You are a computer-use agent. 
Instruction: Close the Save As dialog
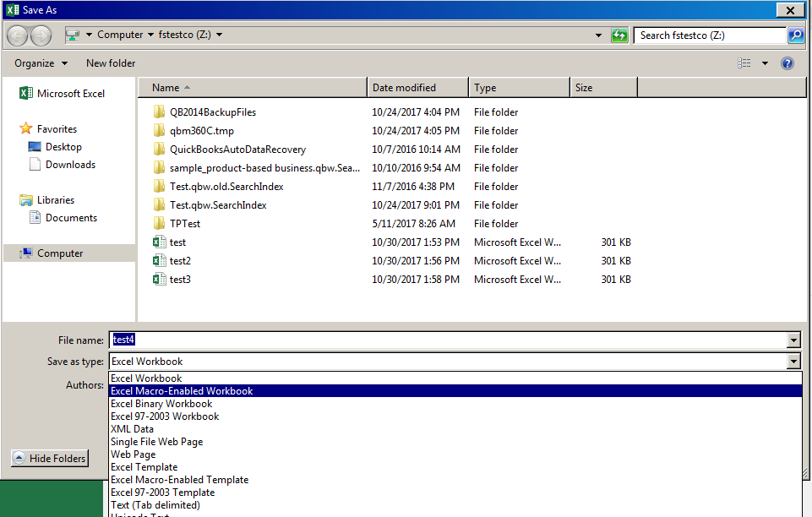790,10
